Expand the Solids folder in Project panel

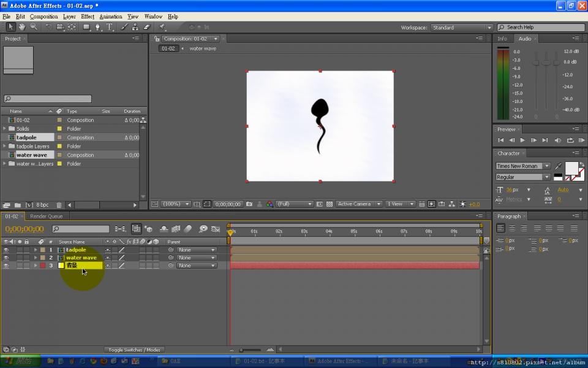point(5,129)
